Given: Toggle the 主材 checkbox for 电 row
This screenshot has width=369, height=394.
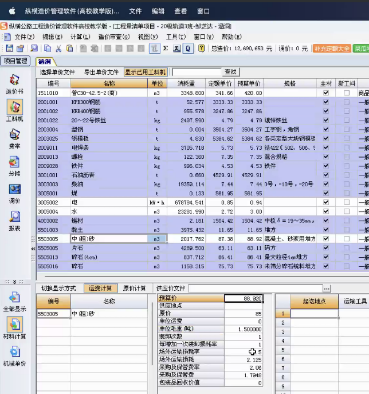Looking at the screenshot, I should 326,202.
